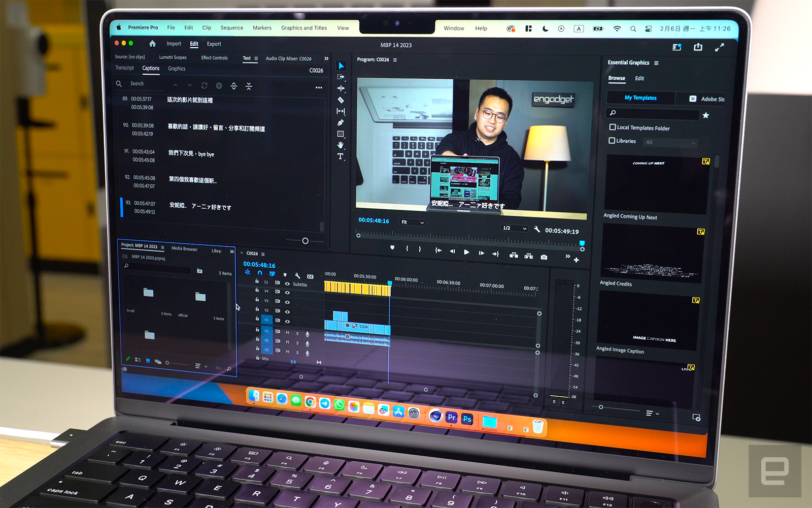Click the timeline caption track options CC icon
Image resolution: width=812 pixels, height=508 pixels.
[310, 277]
